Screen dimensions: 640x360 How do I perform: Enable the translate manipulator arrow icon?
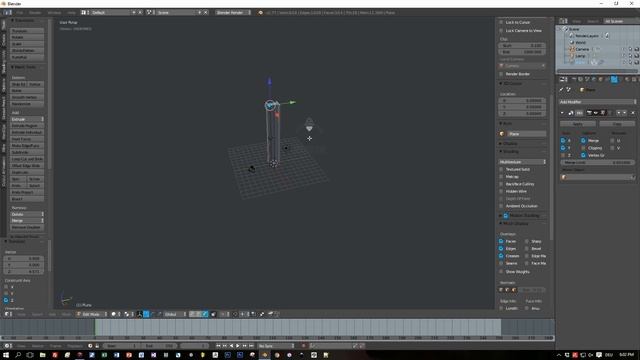click(x=146, y=314)
